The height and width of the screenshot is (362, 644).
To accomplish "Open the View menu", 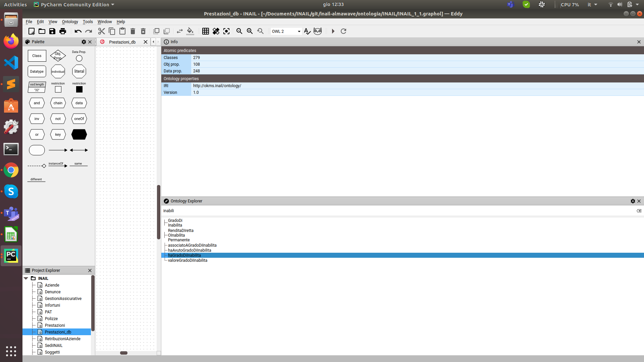I will point(53,22).
